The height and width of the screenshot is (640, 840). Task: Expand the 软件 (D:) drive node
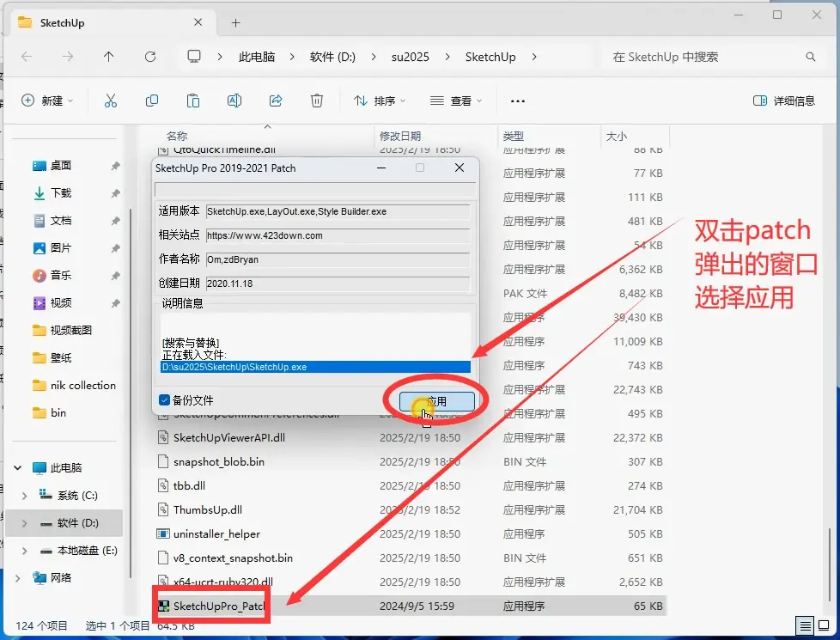pyautogui.click(x=24, y=523)
